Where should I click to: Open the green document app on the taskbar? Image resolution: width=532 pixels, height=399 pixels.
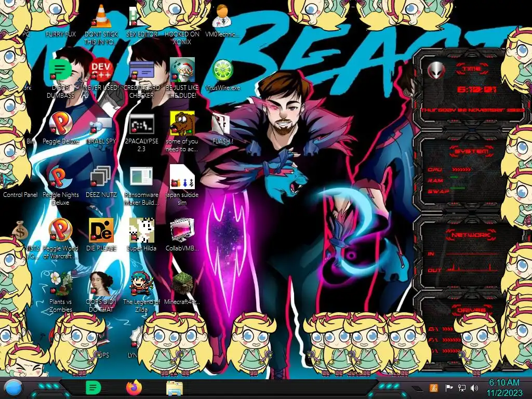[92, 388]
